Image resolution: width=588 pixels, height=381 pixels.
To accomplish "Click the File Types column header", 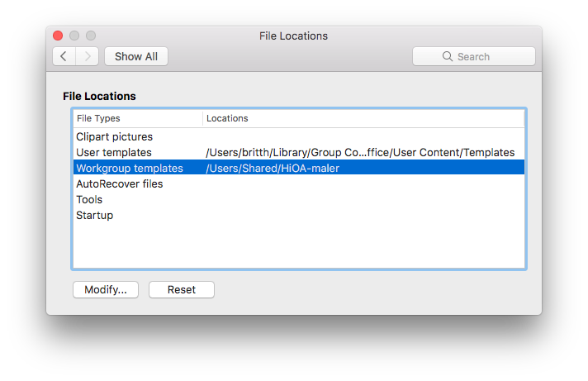I will point(138,118).
